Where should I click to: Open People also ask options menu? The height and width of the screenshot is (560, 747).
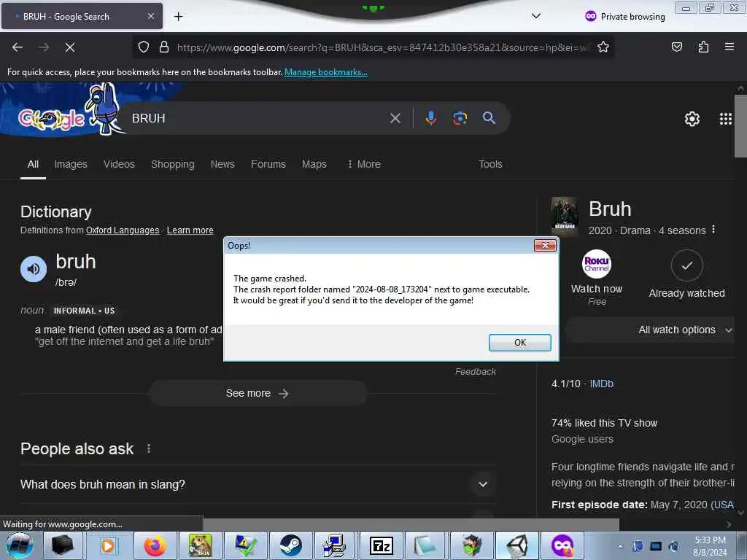[x=149, y=448]
